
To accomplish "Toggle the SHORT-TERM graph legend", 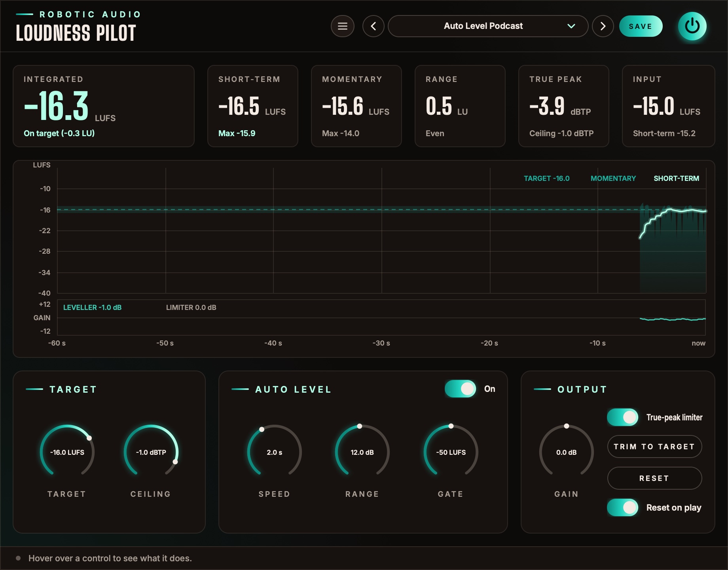I will (676, 179).
